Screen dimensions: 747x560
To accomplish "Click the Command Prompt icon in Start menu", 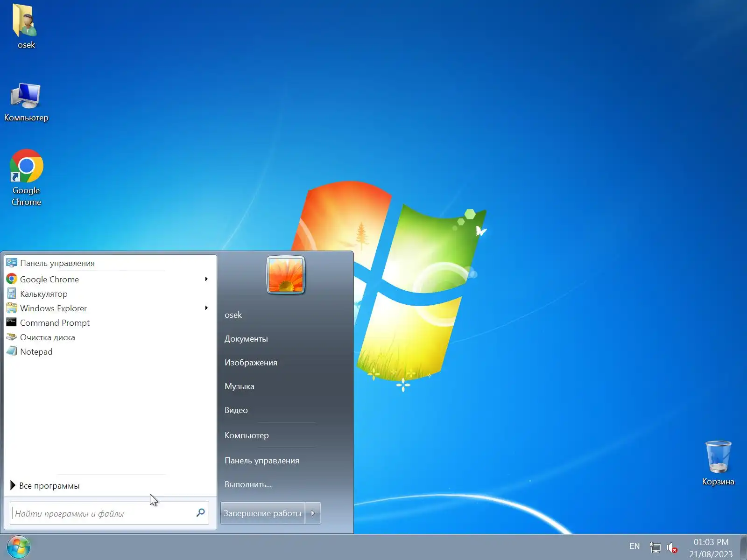I will 12,322.
